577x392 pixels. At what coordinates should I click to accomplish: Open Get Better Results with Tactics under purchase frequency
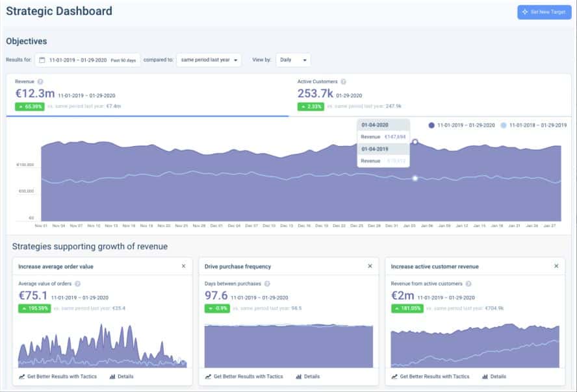244,376
